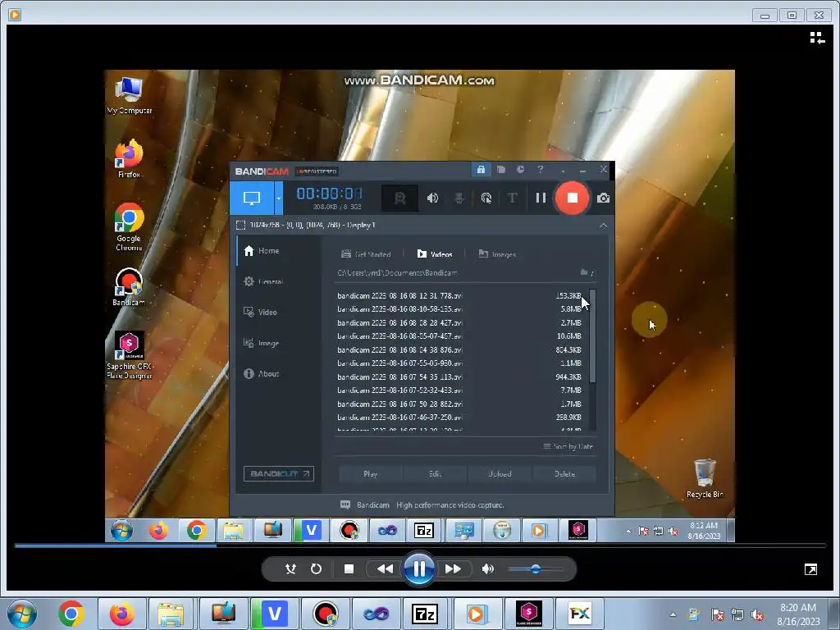Switch Media Player to library view icon
840x630 pixels.
tap(817, 38)
